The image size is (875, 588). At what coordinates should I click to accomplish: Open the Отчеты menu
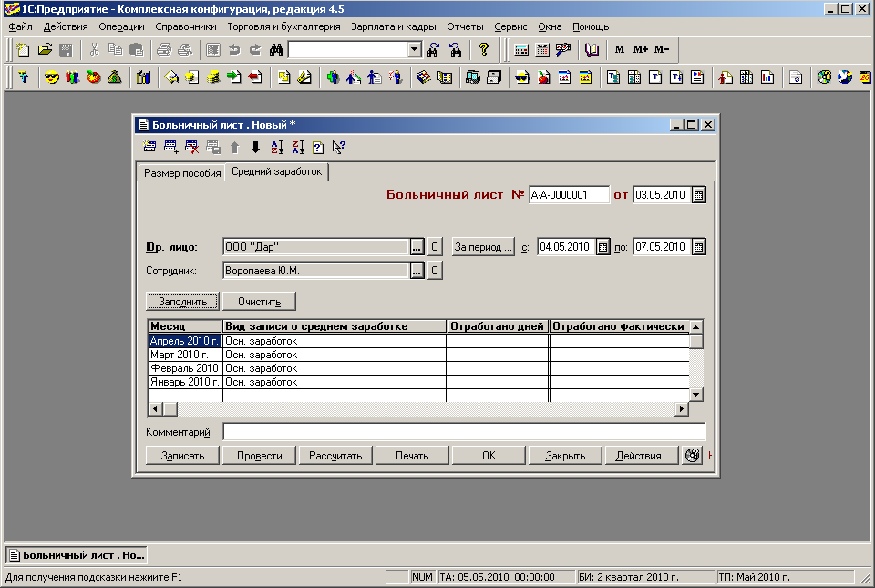click(x=465, y=26)
